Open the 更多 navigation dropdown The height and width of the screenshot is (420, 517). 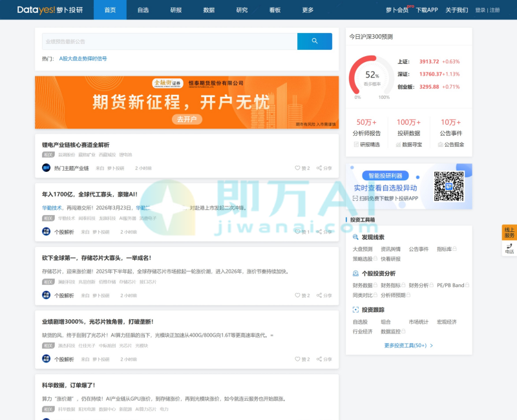[308, 10]
